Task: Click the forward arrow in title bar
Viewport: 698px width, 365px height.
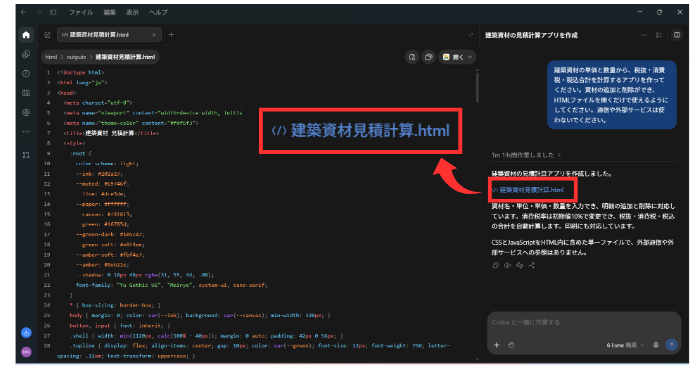Action: (x=38, y=12)
